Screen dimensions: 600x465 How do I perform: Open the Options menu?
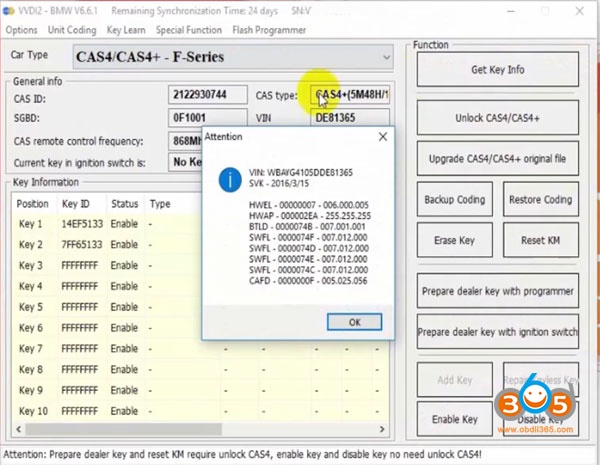point(21,30)
